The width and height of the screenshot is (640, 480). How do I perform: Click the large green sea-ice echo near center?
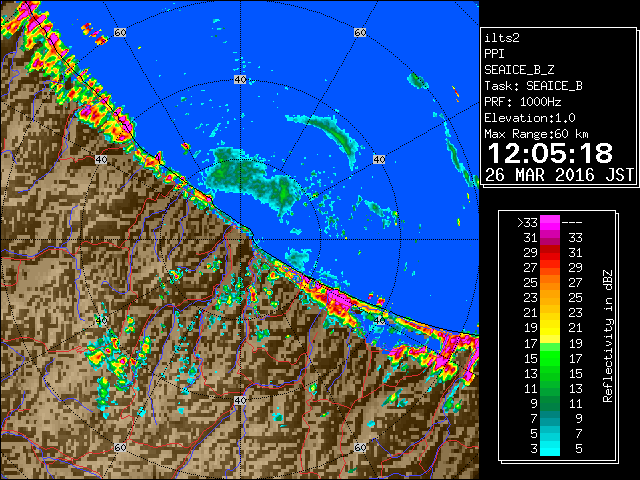pos(253,182)
